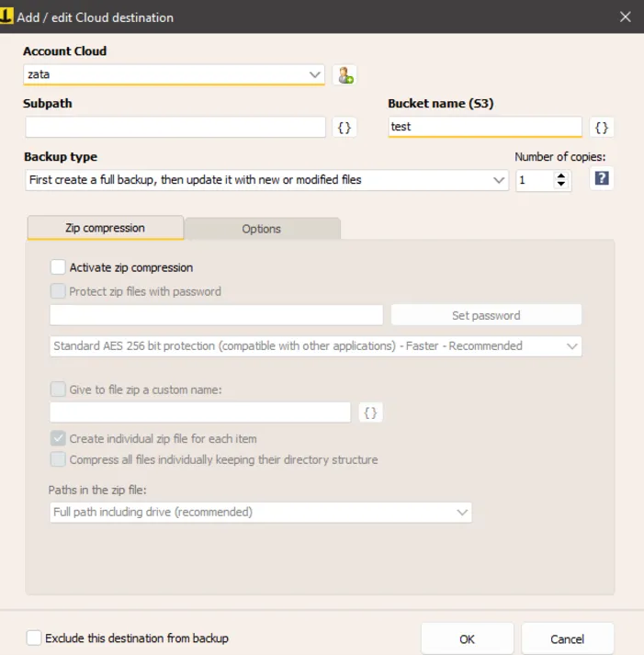This screenshot has width=644, height=655.
Task: Click the Number of copies value field
Action: point(536,180)
